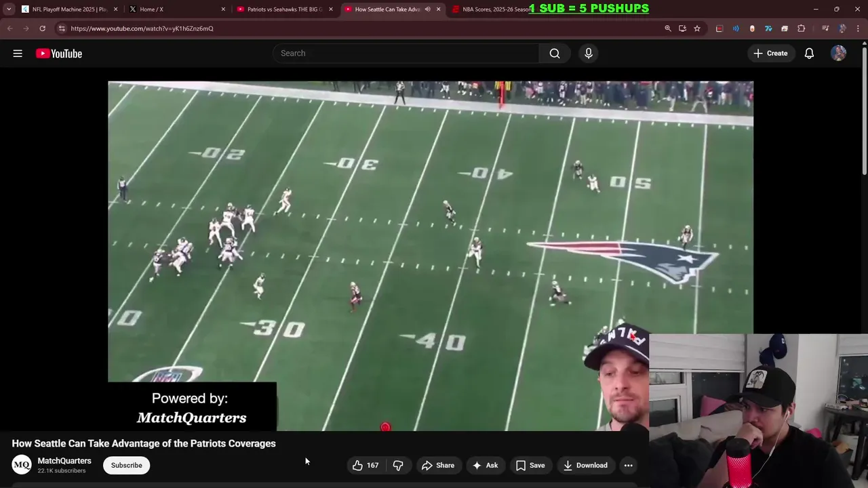This screenshot has width=868, height=488.
Task: Mute the audio-playing tab's speaker icon
Action: coord(427,9)
